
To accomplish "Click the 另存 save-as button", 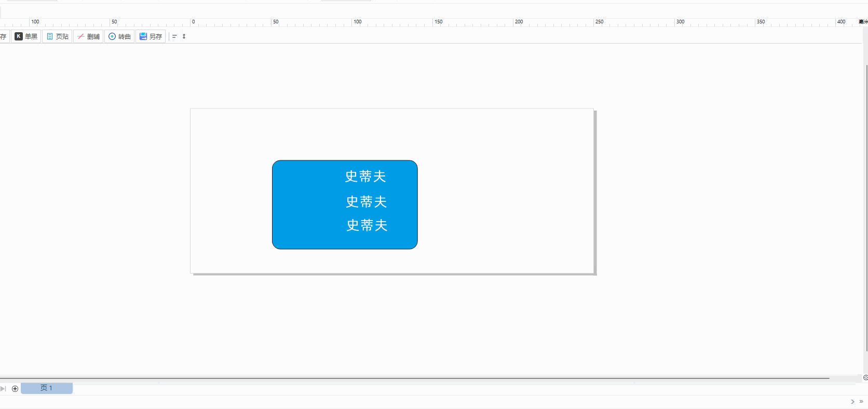I will [151, 36].
